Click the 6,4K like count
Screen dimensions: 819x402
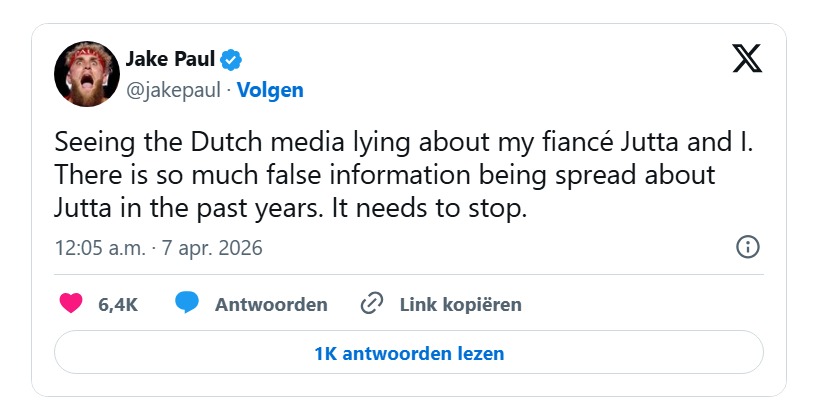(118, 305)
